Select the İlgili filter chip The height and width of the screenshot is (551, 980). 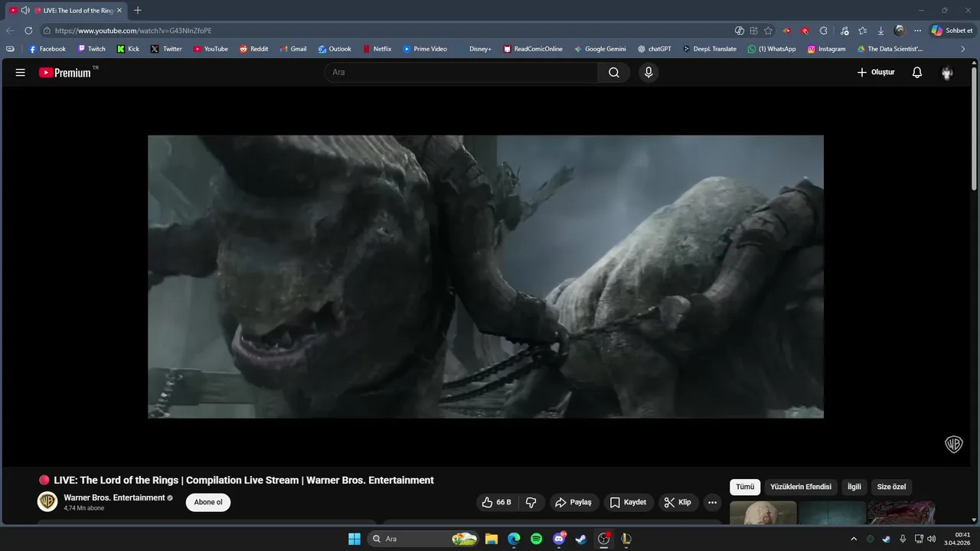click(x=854, y=487)
